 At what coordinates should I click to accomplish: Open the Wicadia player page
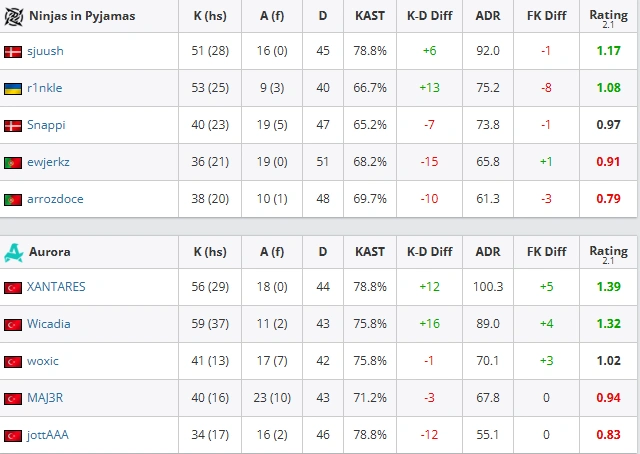(49, 324)
